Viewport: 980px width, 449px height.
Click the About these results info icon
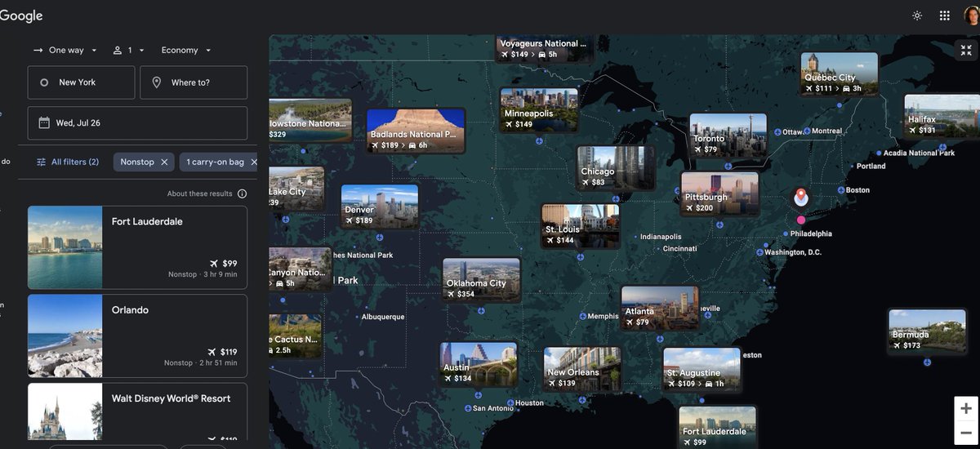[242, 193]
